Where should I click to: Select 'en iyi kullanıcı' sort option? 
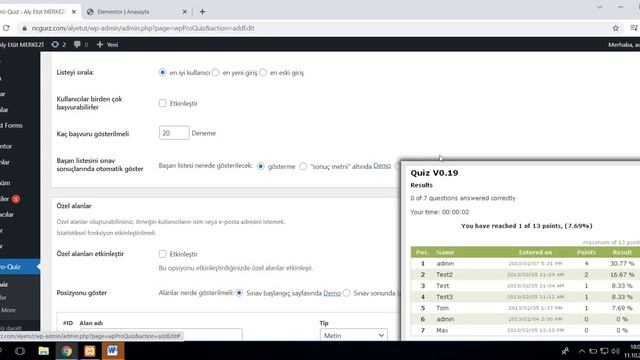pyautogui.click(x=162, y=73)
